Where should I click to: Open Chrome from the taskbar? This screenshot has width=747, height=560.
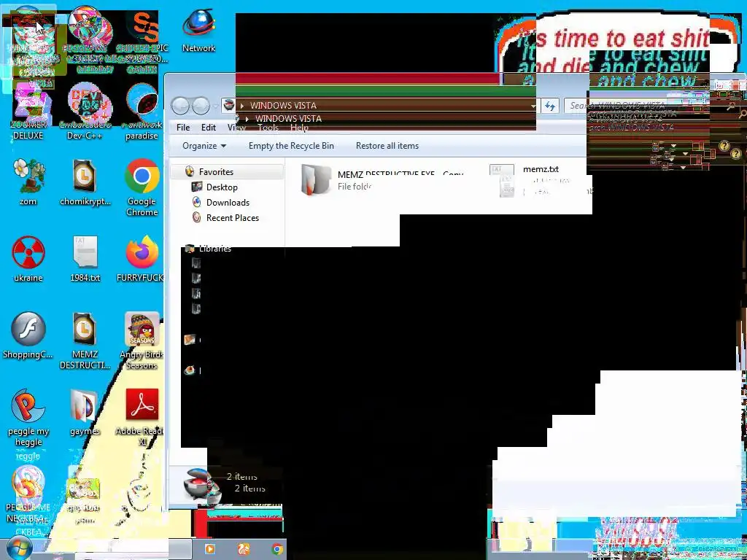click(x=276, y=550)
